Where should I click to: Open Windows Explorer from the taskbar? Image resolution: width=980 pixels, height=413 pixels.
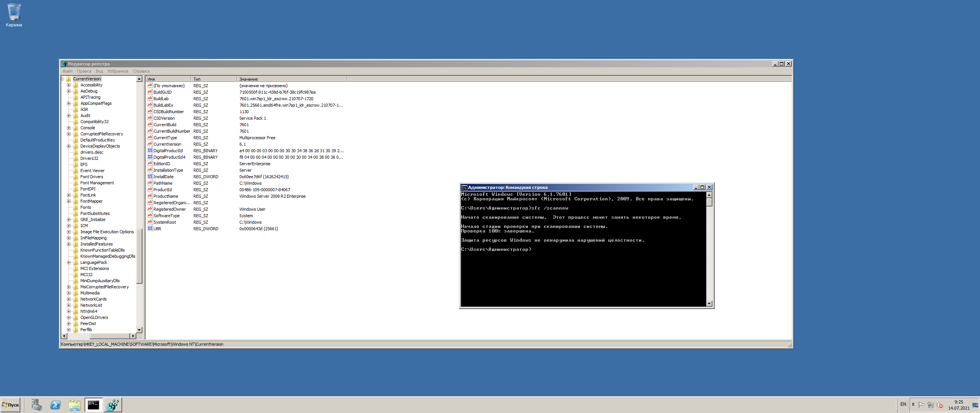click(75, 405)
